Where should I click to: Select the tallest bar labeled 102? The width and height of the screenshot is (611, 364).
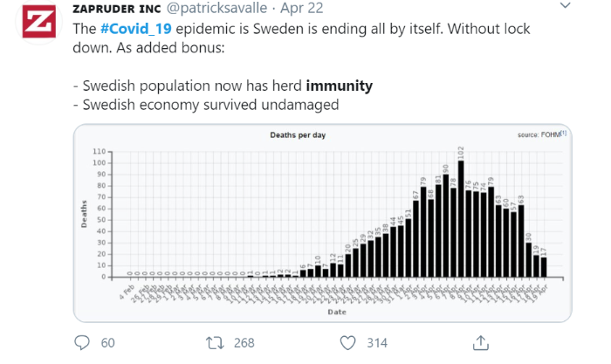click(x=460, y=218)
